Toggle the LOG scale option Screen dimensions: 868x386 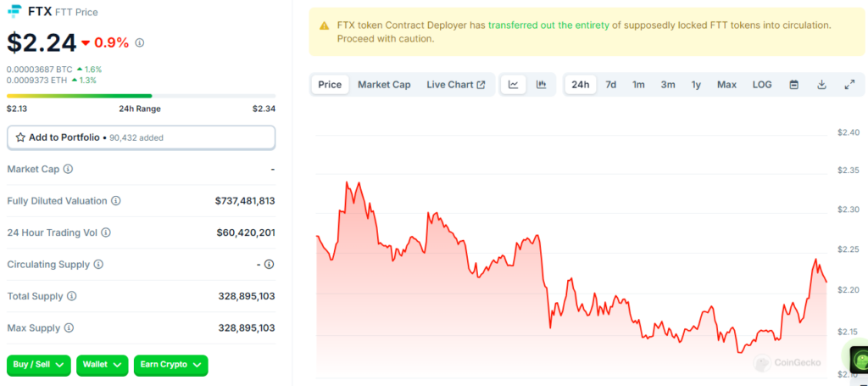(x=762, y=85)
